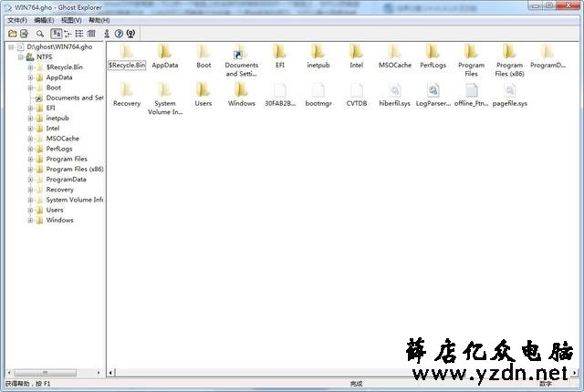Select Program Files (x86) in tree

point(75,170)
